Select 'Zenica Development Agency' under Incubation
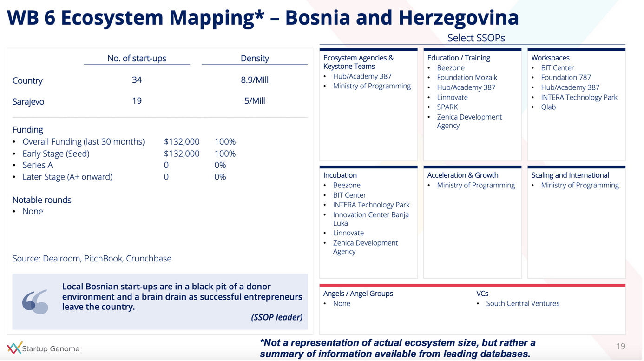This screenshot has width=644, height=361. coord(365,247)
